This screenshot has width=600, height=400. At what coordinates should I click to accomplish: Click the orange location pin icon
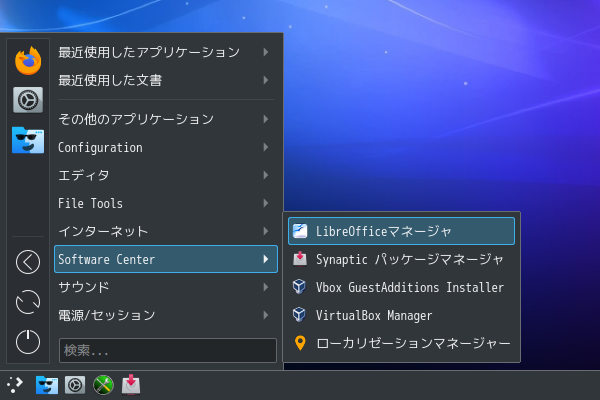(x=300, y=343)
